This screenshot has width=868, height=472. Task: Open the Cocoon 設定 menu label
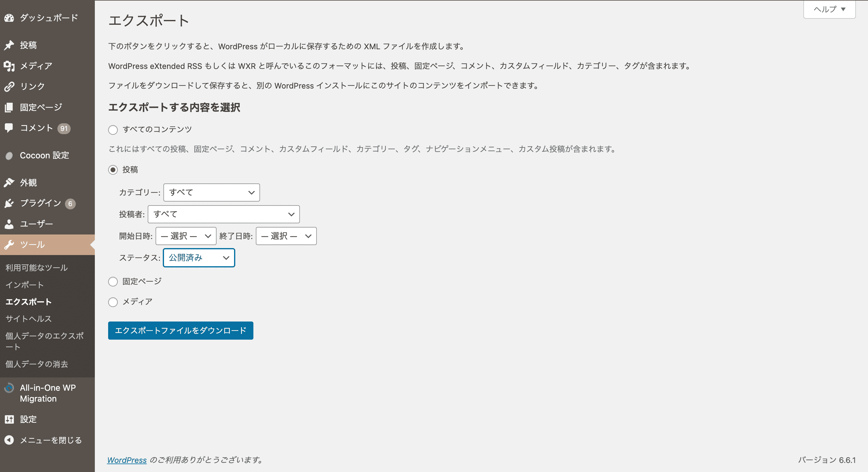pos(44,155)
